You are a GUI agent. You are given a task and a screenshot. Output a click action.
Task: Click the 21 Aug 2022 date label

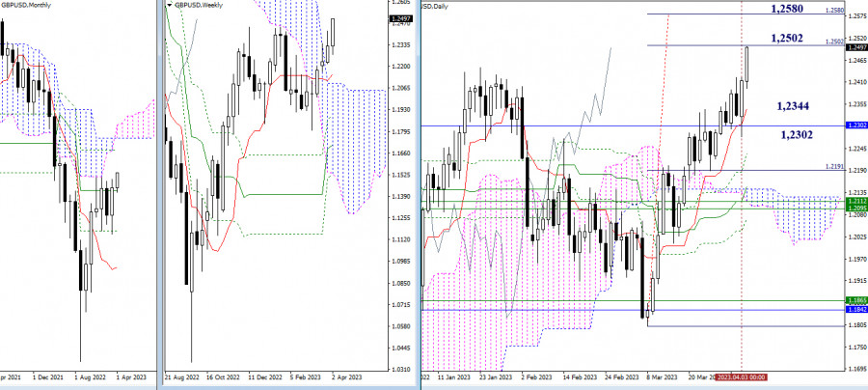[x=181, y=376]
